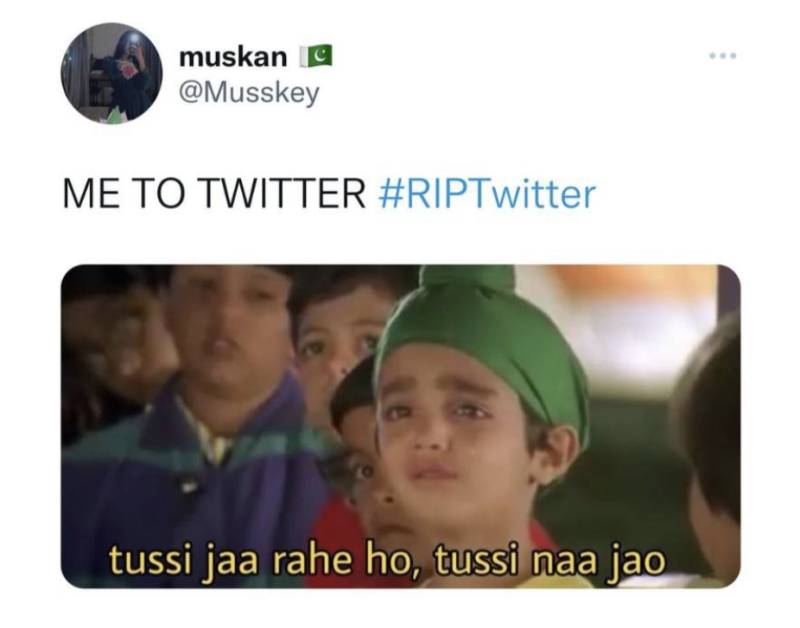Click the word TWITTER before the hashtag
This screenshot has height=628, width=800.
point(285,194)
